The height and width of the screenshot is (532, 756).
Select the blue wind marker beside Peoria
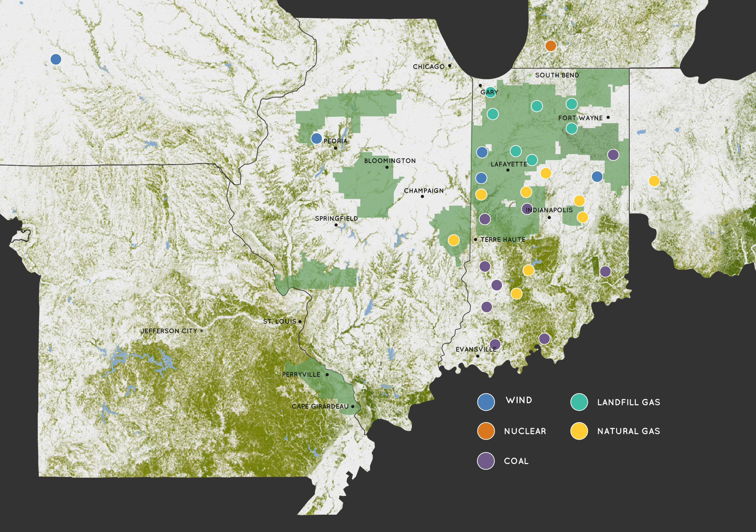tap(317, 138)
